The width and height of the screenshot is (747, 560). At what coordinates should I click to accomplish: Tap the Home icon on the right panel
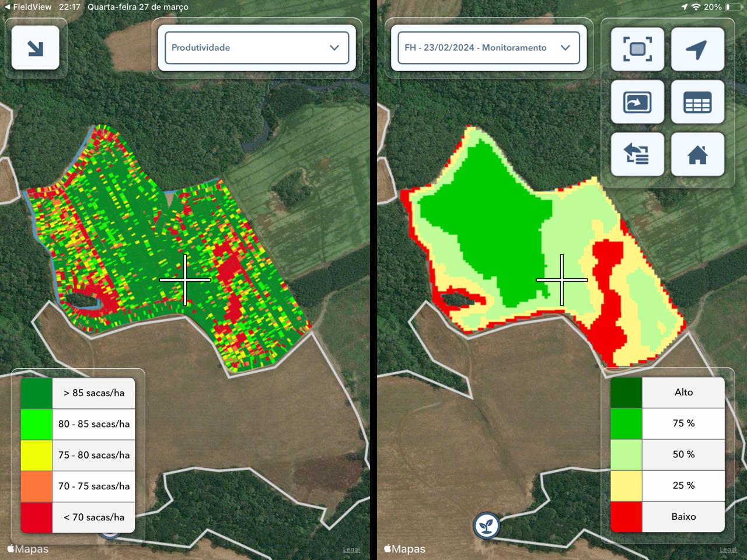698,154
